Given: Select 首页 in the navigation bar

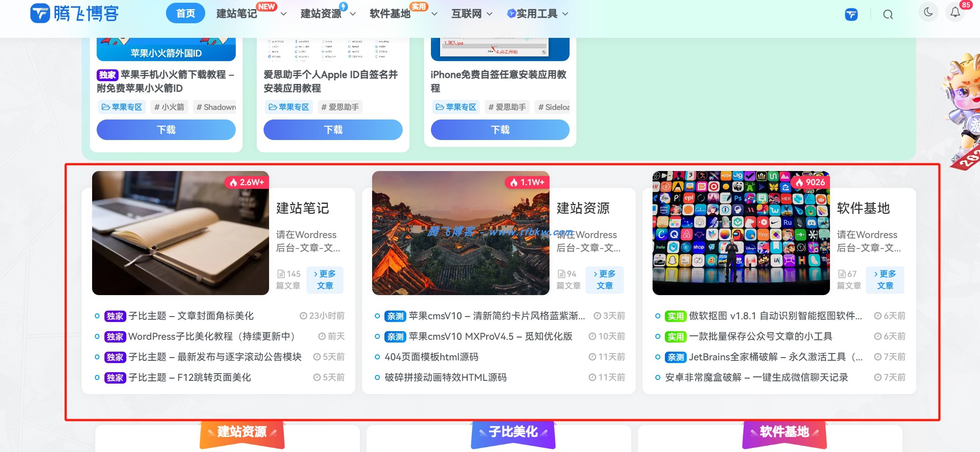Looking at the screenshot, I should [x=185, y=13].
